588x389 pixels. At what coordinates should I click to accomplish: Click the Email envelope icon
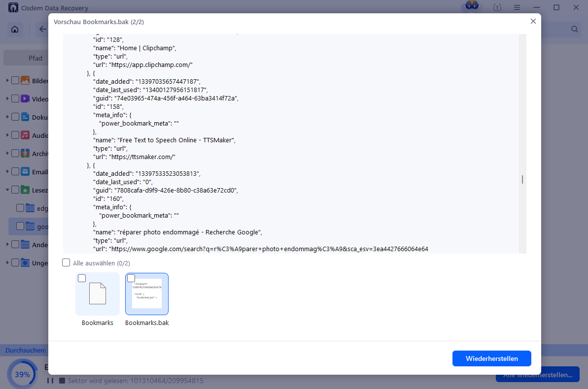[25, 172]
